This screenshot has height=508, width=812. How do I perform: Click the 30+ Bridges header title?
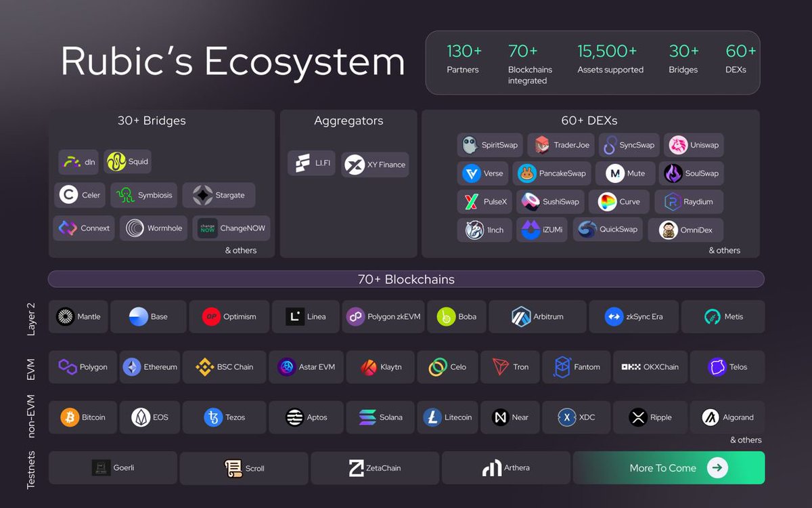tap(152, 121)
